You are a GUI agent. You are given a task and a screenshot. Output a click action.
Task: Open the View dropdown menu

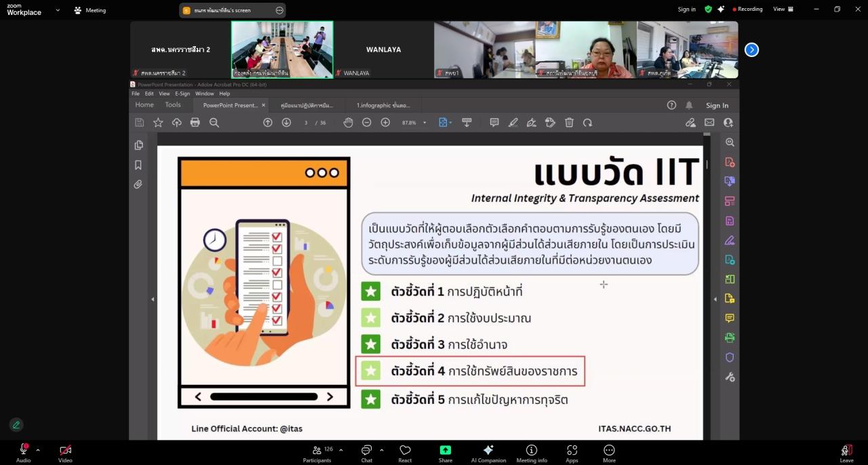point(782,10)
